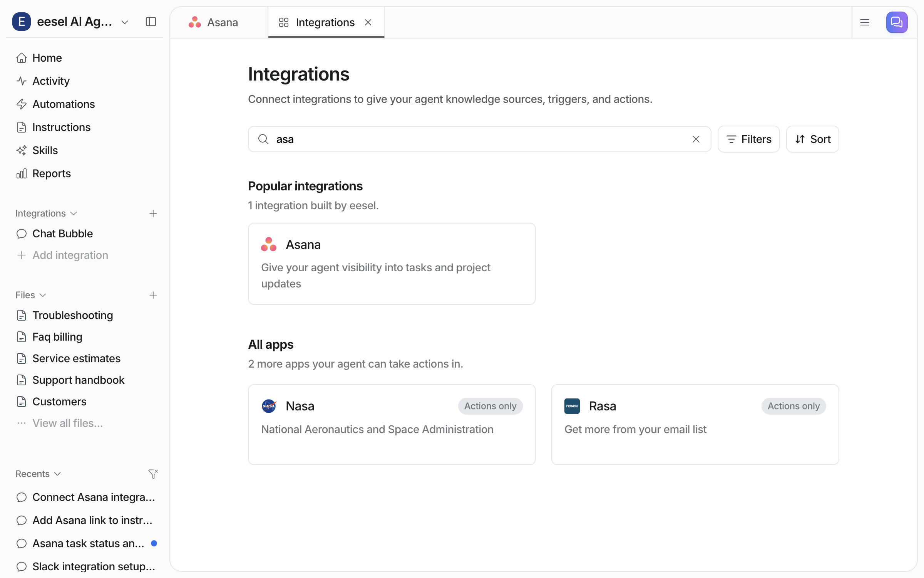Click the Reports bar chart icon
Viewport: 924px width, 578px height.
(x=22, y=173)
